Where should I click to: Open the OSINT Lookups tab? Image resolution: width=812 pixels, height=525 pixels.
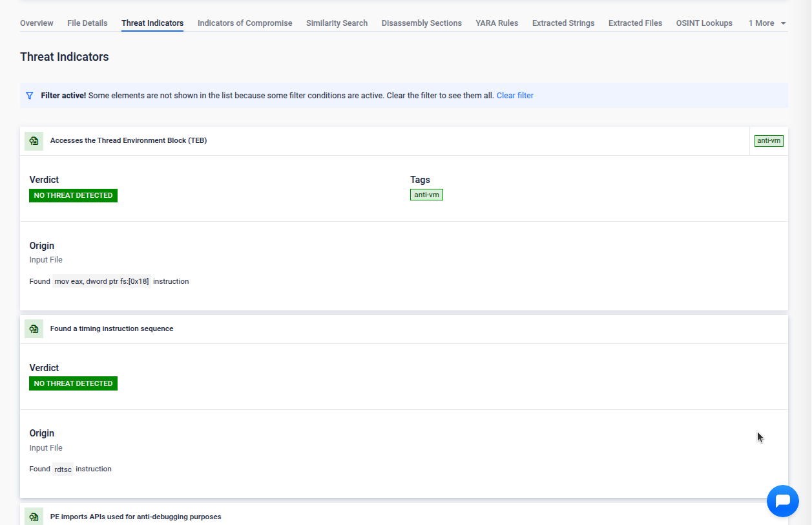704,23
